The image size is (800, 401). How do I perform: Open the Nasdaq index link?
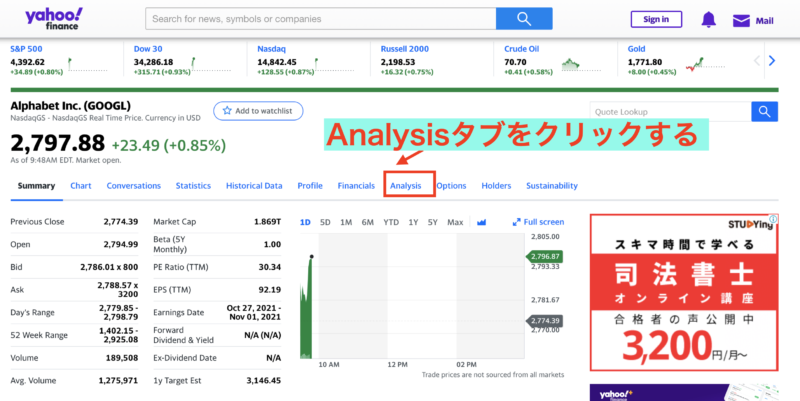coord(271,49)
